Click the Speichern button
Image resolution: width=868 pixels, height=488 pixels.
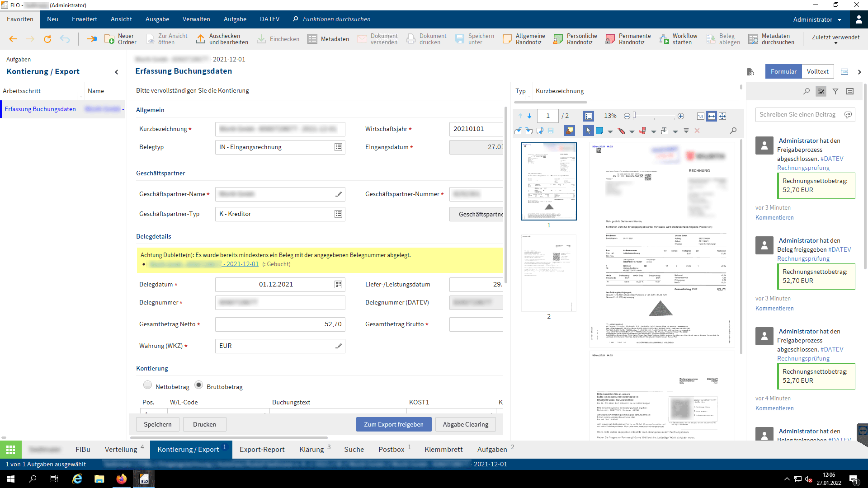(158, 424)
